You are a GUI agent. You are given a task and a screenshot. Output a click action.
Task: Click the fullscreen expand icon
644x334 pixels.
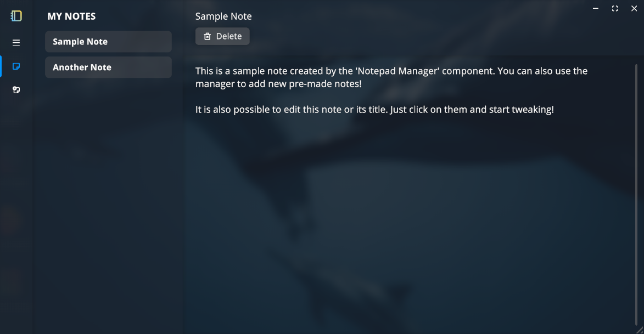[614, 8]
